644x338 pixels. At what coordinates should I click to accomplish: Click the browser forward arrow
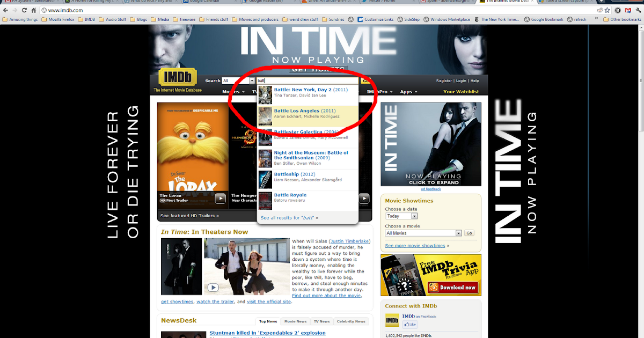[14, 10]
